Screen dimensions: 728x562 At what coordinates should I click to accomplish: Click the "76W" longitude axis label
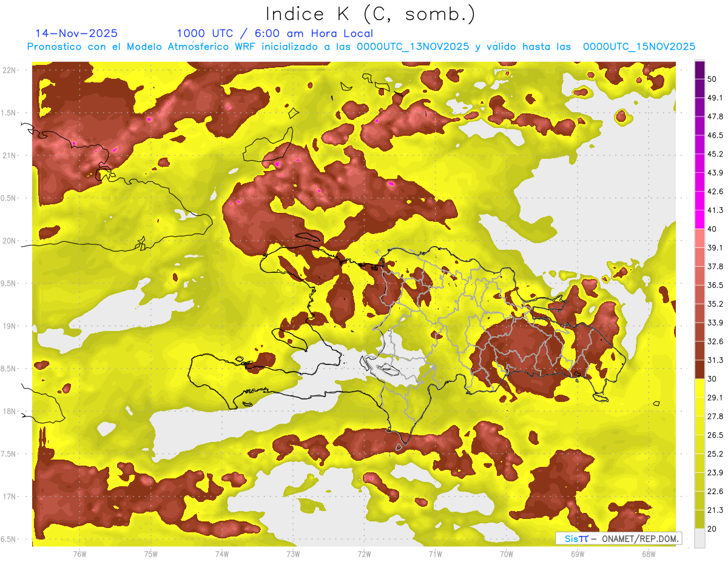click(79, 554)
